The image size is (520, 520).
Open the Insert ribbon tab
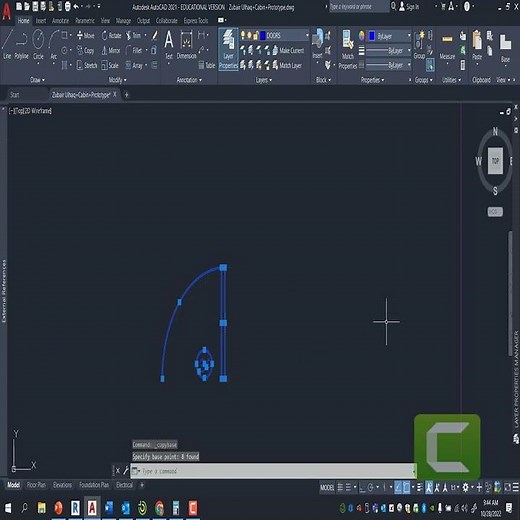(41, 21)
